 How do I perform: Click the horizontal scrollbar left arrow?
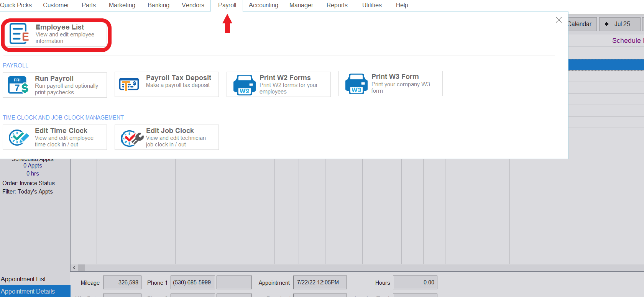(x=74, y=268)
